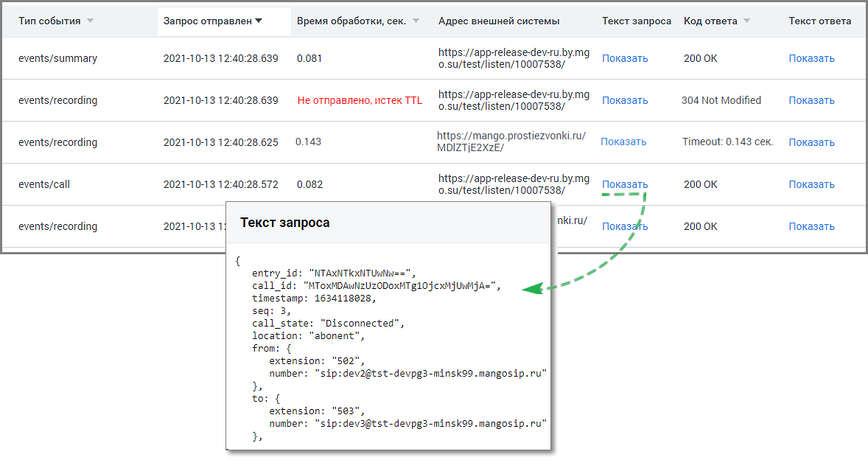
Task: Click processing time value 0.082
Action: click(x=310, y=184)
